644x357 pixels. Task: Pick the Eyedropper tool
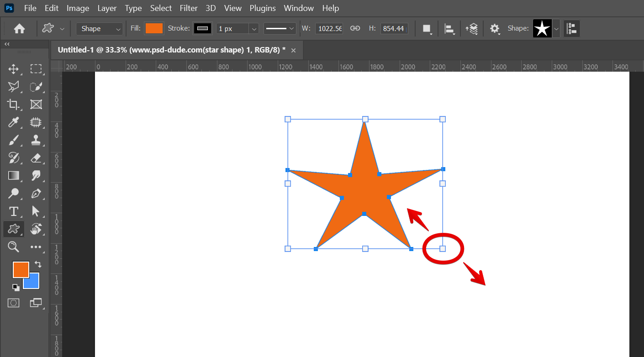point(14,122)
